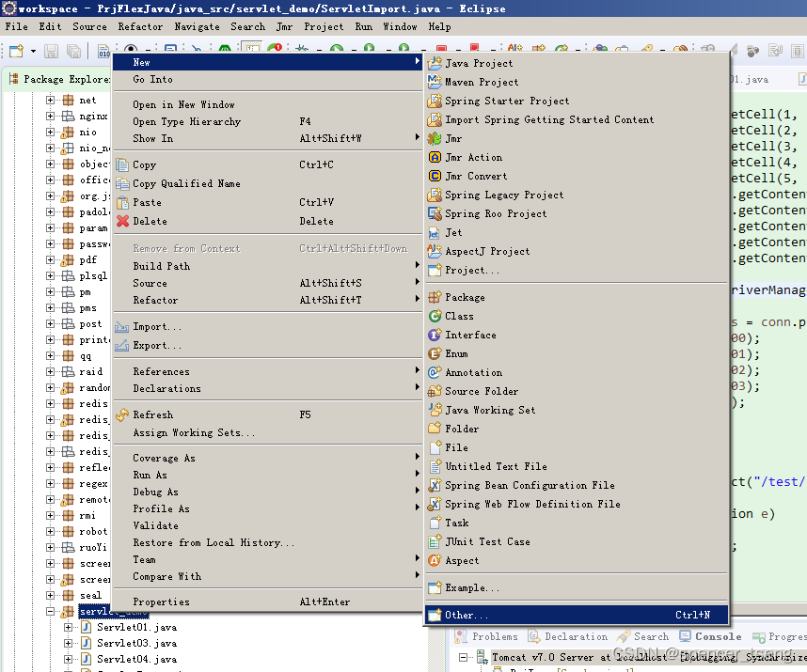Expand the net package node
The image size is (807, 672).
50,100
